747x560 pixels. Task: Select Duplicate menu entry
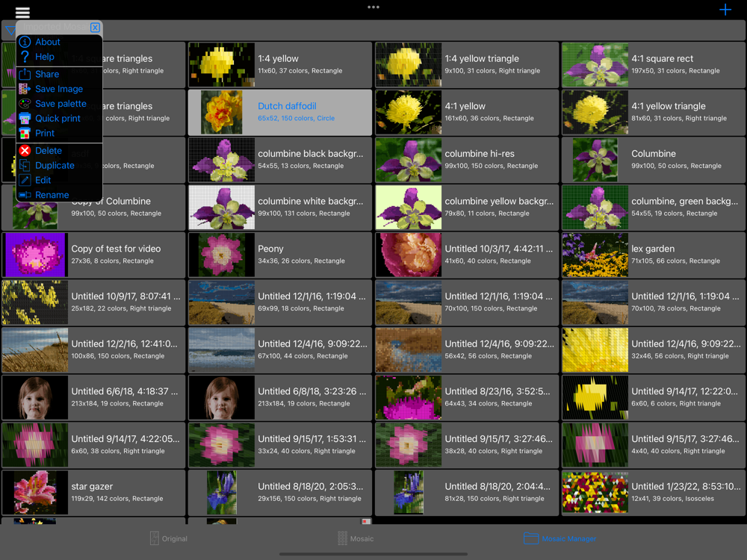55,165
